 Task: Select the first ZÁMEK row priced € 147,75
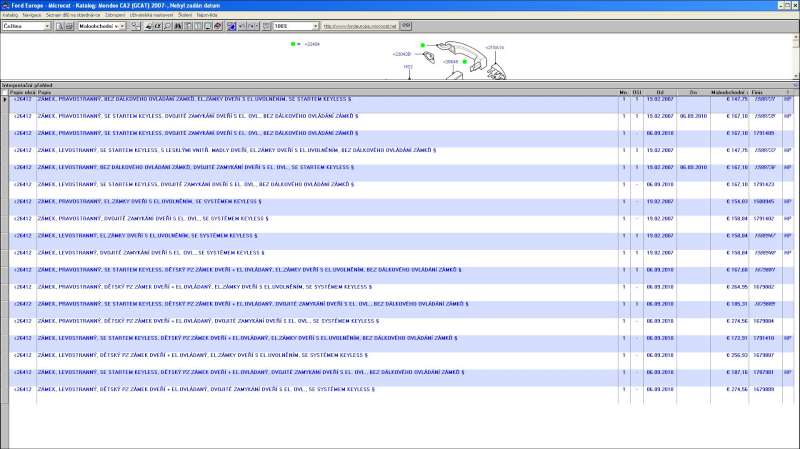click(x=300, y=99)
